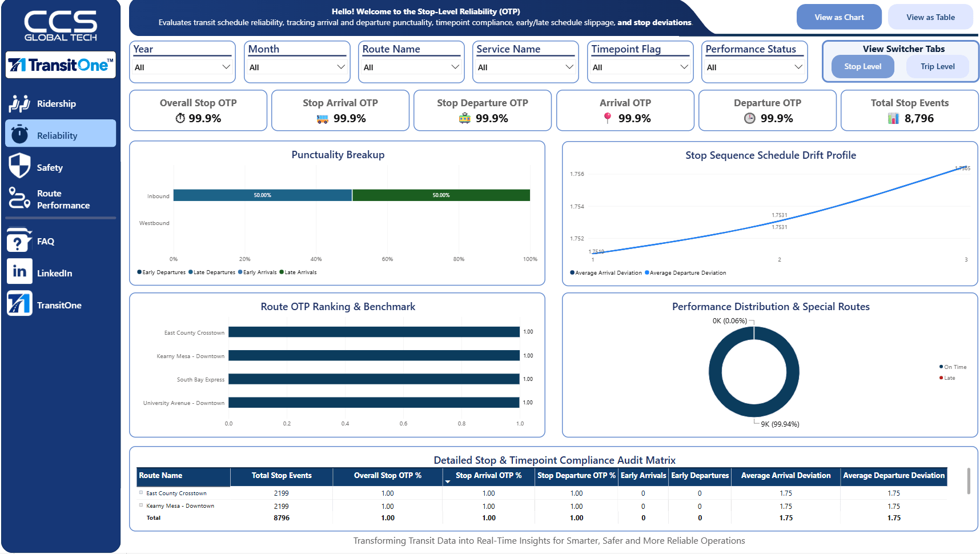The image size is (980, 554).
Task: Open the LinkedIn icon in sidebar
Action: (19, 271)
